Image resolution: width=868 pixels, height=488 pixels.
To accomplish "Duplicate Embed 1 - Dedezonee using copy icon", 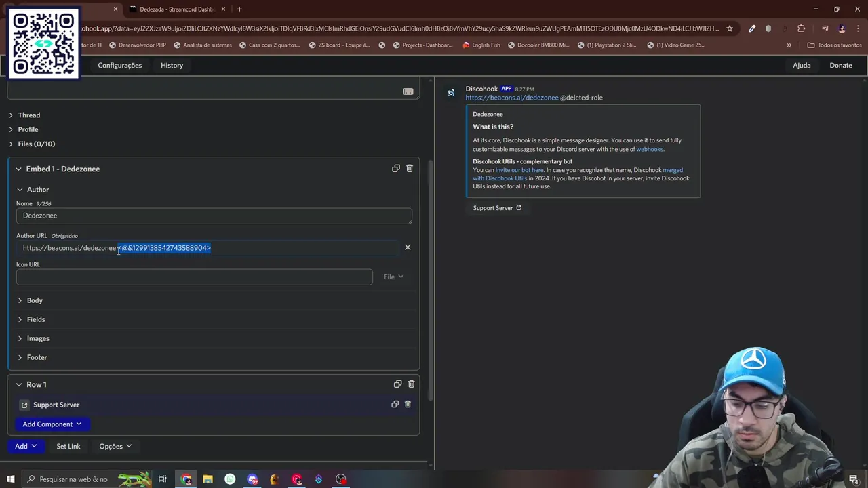I will click(396, 168).
